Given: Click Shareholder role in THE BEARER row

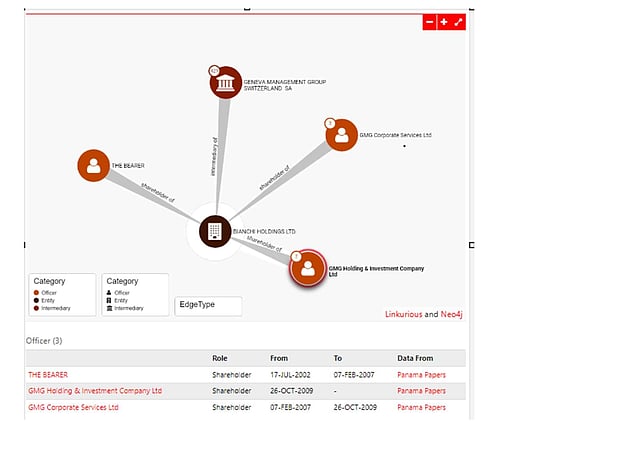Looking at the screenshot, I should [231, 375].
